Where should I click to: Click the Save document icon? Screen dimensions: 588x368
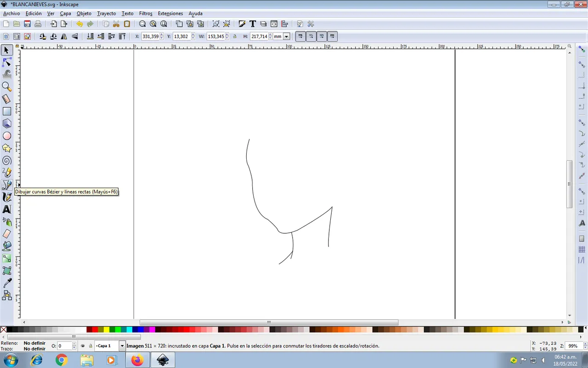[28, 24]
